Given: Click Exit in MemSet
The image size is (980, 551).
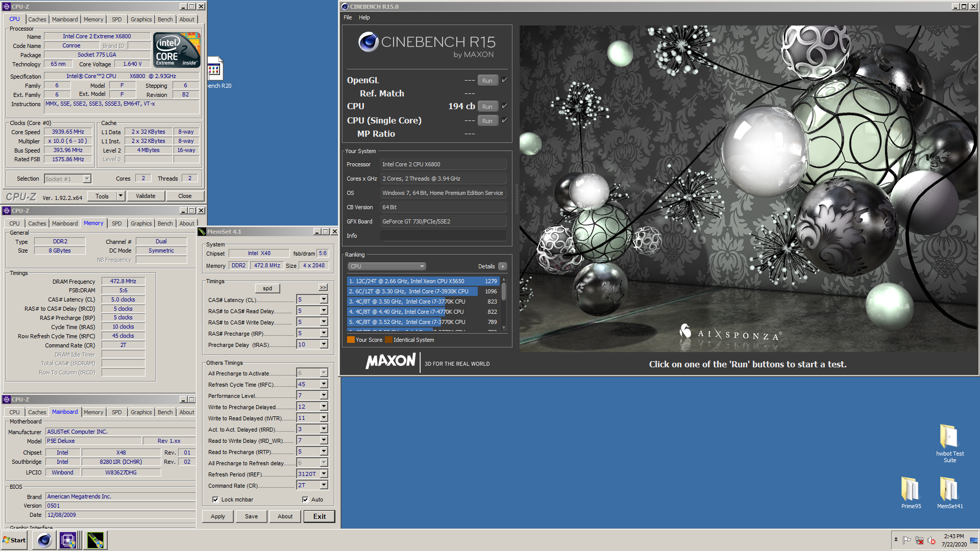Looking at the screenshot, I should tap(320, 516).
